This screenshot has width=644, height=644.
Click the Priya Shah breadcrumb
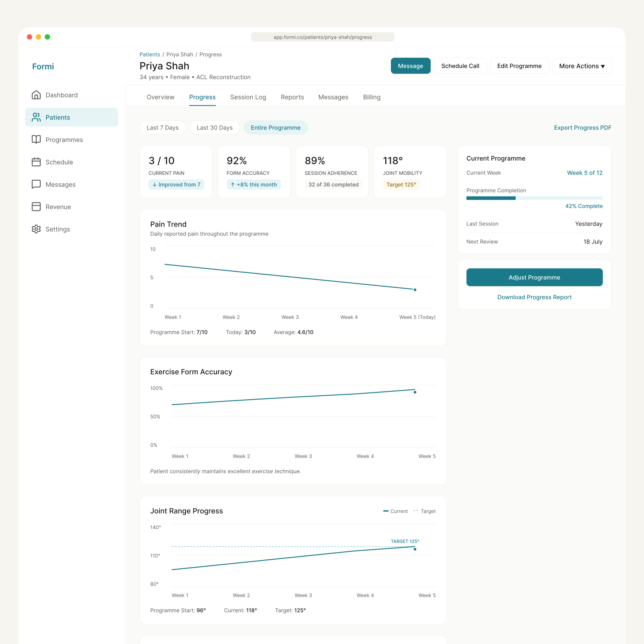coord(180,54)
